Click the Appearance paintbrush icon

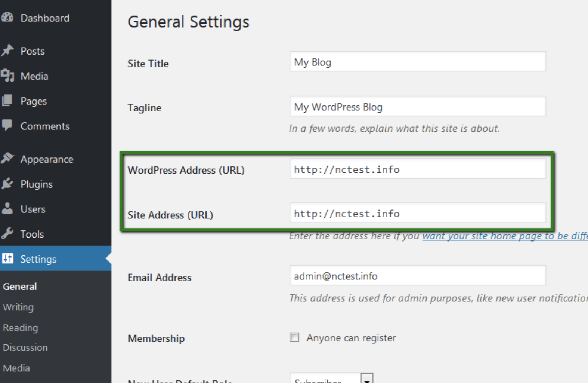point(7,158)
